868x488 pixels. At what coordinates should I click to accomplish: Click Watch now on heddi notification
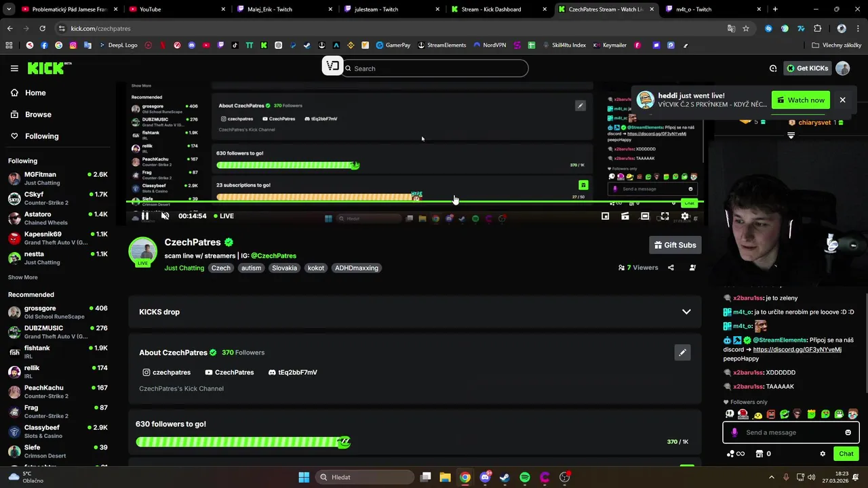pyautogui.click(x=800, y=100)
